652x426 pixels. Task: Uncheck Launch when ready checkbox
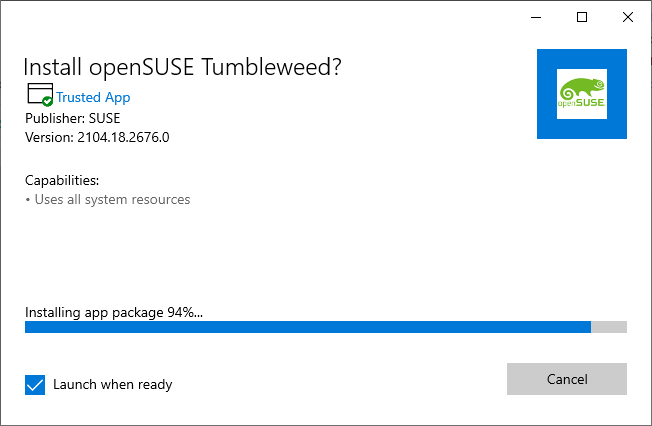point(35,385)
